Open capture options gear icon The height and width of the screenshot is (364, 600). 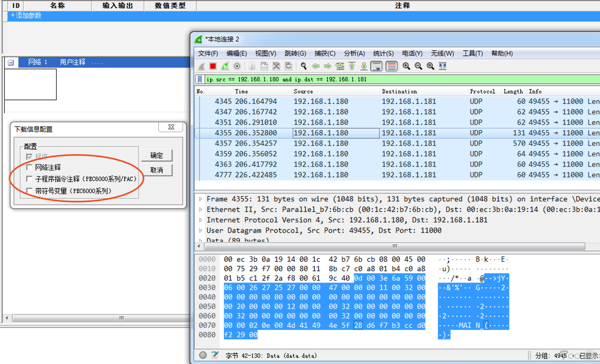[x=237, y=66]
